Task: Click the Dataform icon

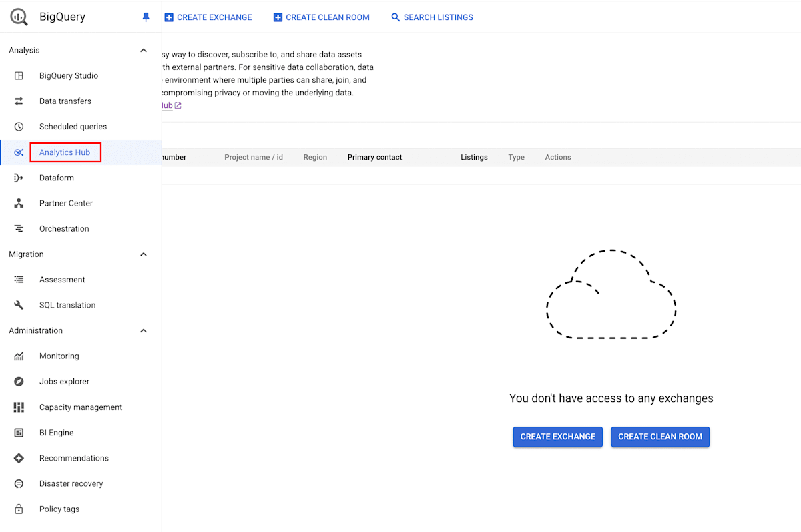Action: (x=19, y=178)
